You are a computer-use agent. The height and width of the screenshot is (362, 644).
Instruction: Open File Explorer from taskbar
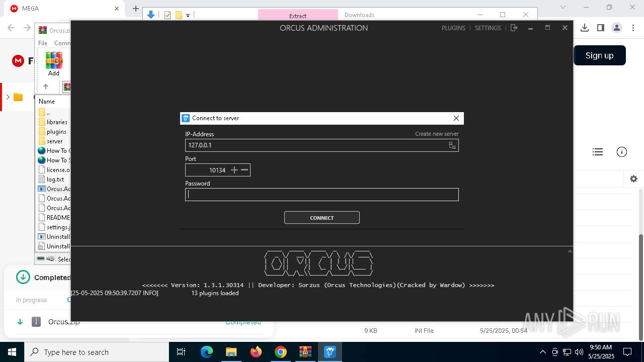pyautogui.click(x=231, y=352)
